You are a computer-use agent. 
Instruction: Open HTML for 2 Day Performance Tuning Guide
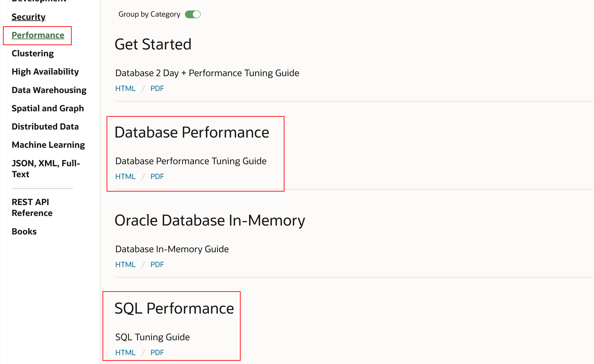[125, 89]
